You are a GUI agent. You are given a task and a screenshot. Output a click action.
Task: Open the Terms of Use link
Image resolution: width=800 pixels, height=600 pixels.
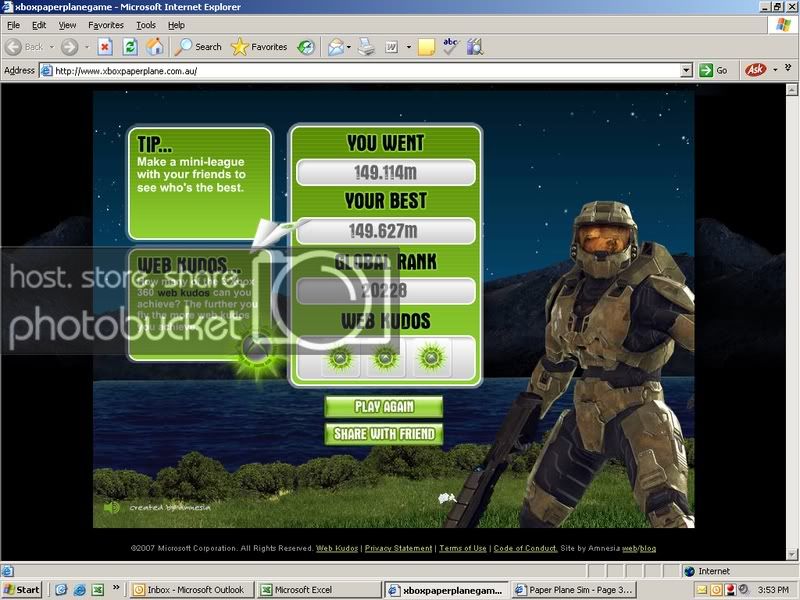[x=463, y=548]
